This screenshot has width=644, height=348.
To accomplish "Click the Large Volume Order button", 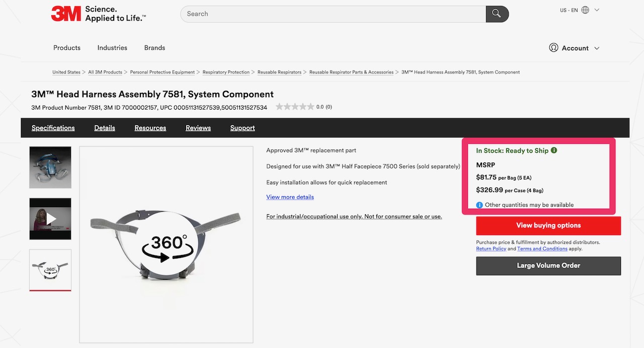I will point(548,266).
